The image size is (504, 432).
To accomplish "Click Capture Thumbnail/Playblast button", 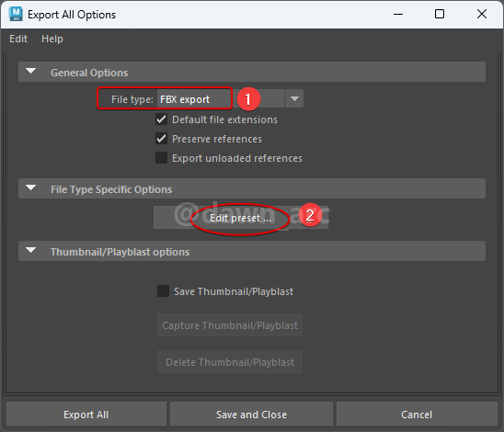I will (x=230, y=325).
